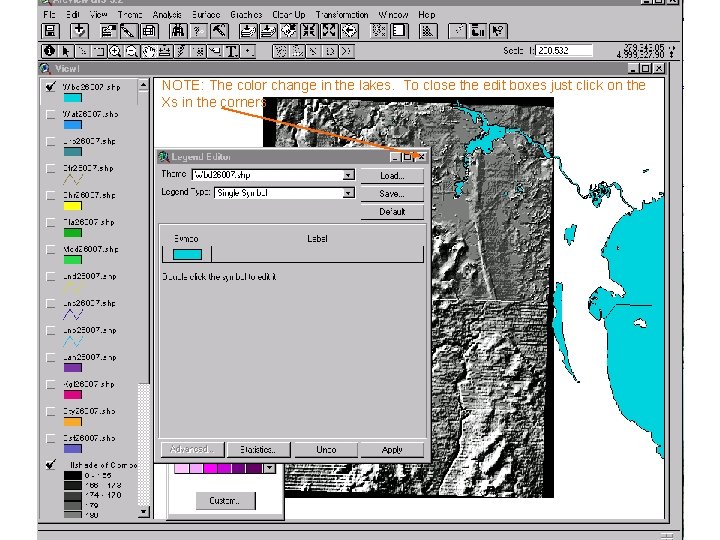This screenshot has width=720, height=540.
Task: Click the Custom... button
Action: coord(225,501)
